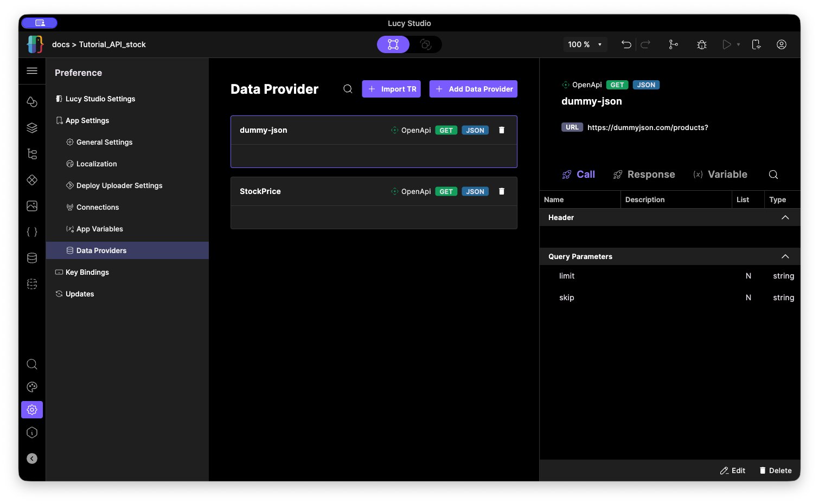819x504 pixels.
Task: Open the diamond components sidebar icon
Action: (x=32, y=180)
